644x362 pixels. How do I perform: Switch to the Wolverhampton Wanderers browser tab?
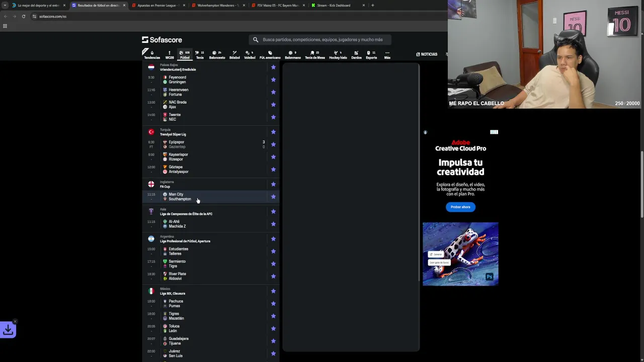pos(219,5)
